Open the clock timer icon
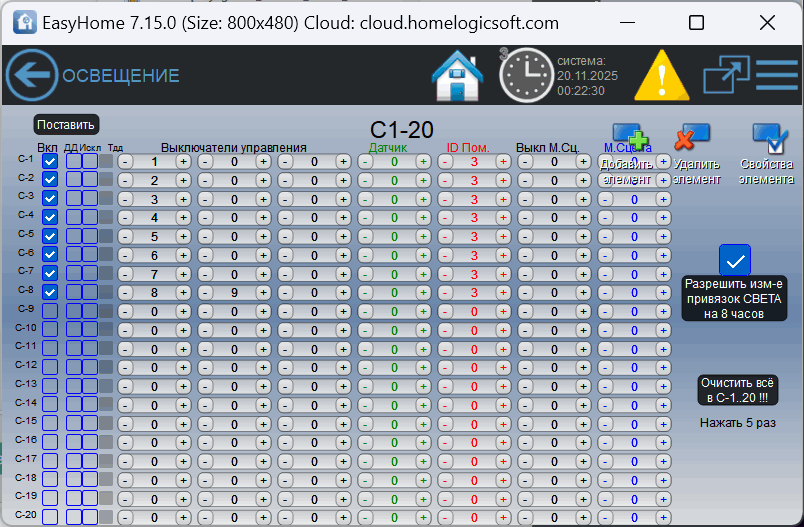804x527 pixels. (525, 75)
